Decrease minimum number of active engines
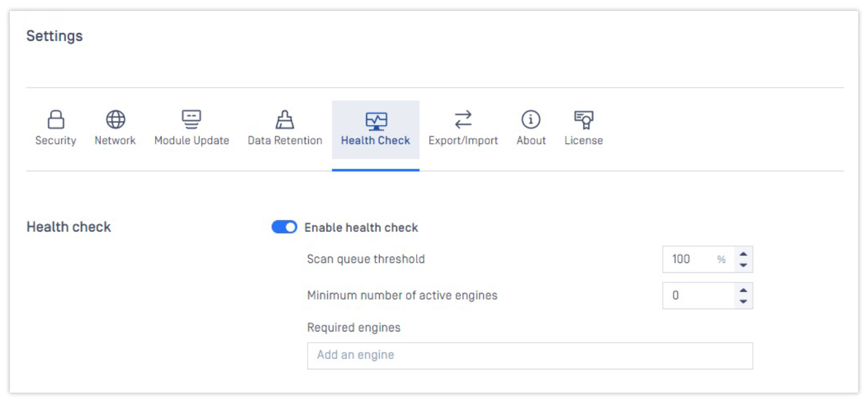The image size is (868, 403). pos(743,302)
